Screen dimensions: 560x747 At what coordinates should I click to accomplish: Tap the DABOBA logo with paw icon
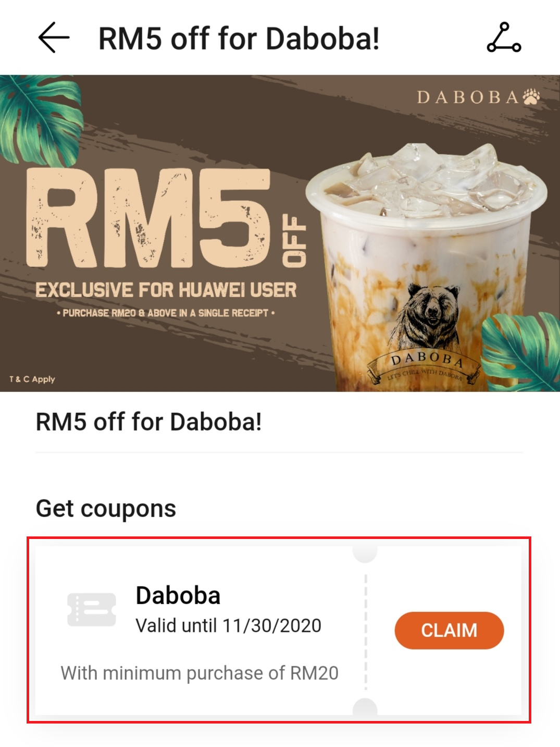coord(478,97)
